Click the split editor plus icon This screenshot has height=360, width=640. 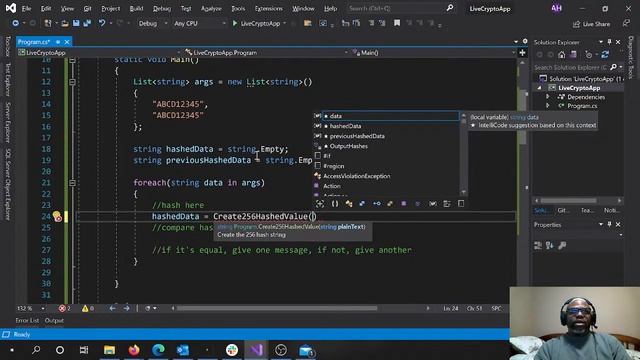pyautogui.click(x=522, y=53)
